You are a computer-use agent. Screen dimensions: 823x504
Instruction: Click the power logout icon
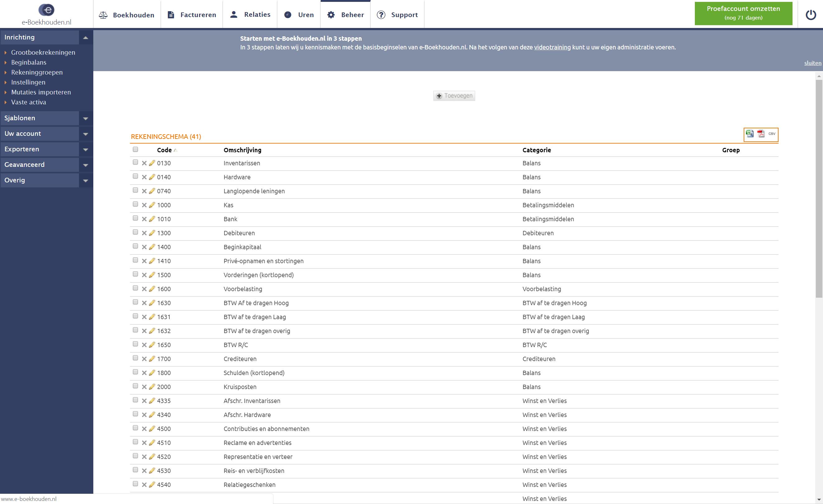click(x=811, y=15)
